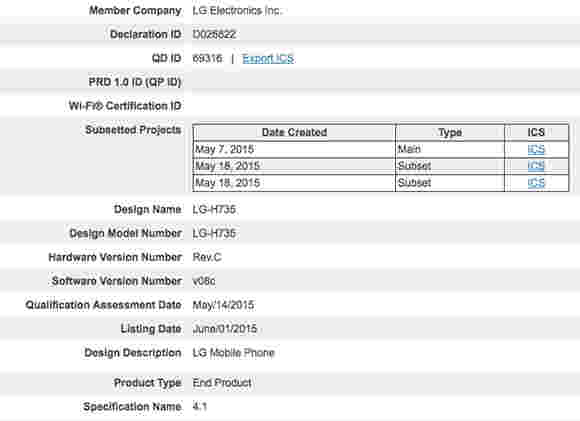
Task: Click the Declaration ID value
Action: (x=214, y=34)
